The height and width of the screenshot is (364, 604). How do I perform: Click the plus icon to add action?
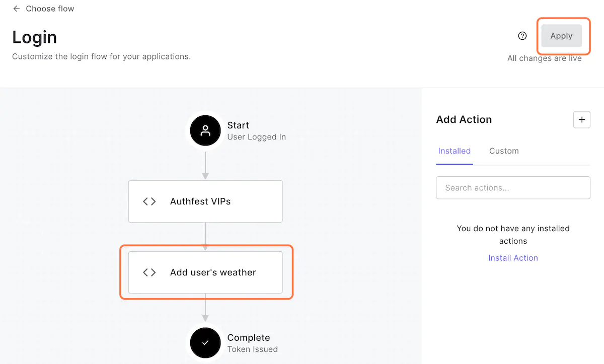coord(582,119)
